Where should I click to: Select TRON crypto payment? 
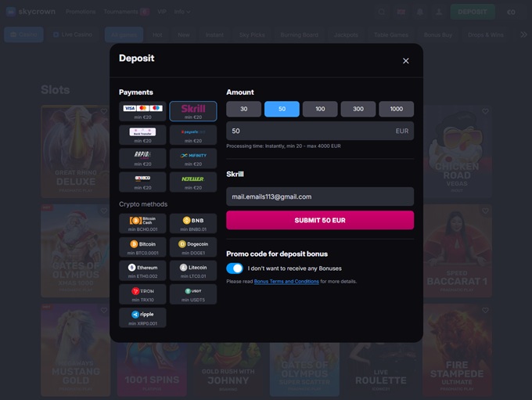tap(142, 294)
